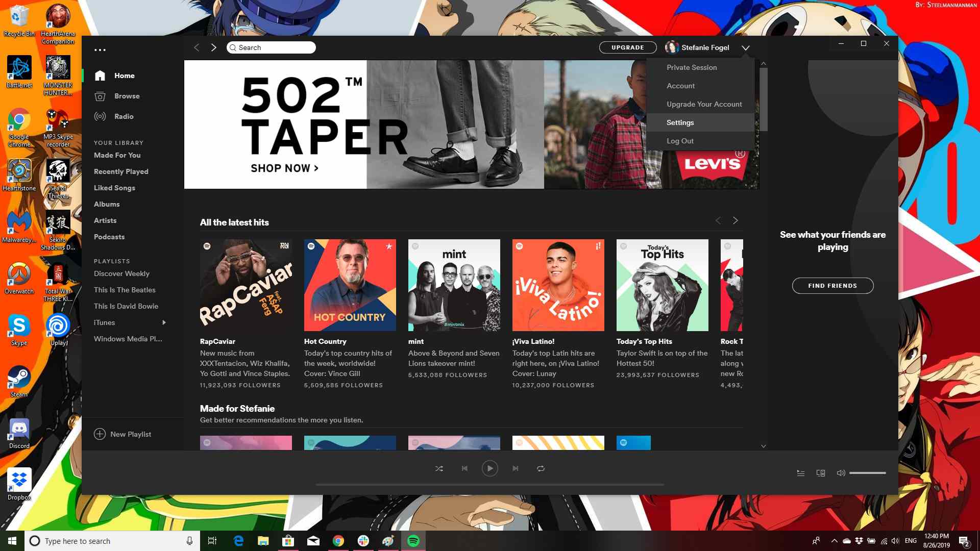Select Settings from user menu
980x551 pixels.
pyautogui.click(x=680, y=122)
